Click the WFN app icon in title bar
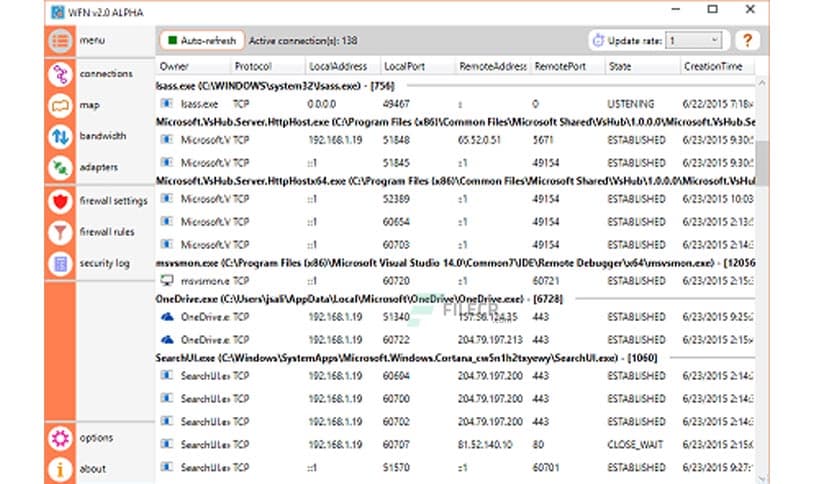Image resolution: width=836 pixels, height=484 pixels. click(58, 12)
